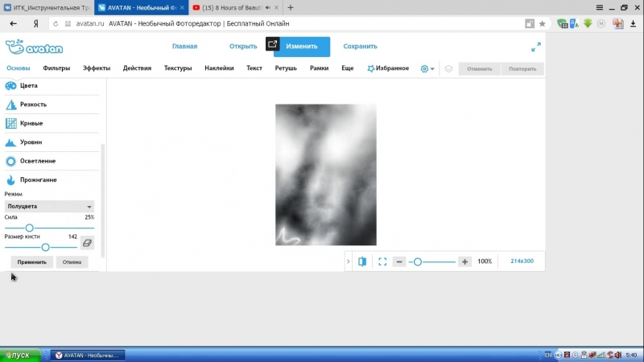This screenshot has height=362, width=644.
Task: Close the AVATAN browser tab
Action: (182, 8)
